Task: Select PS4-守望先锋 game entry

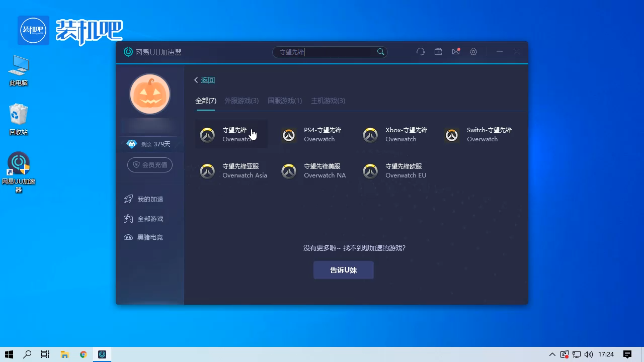Action: click(312, 134)
